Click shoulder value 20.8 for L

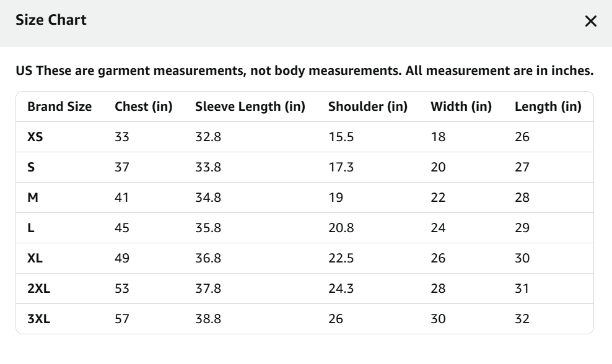341,228
